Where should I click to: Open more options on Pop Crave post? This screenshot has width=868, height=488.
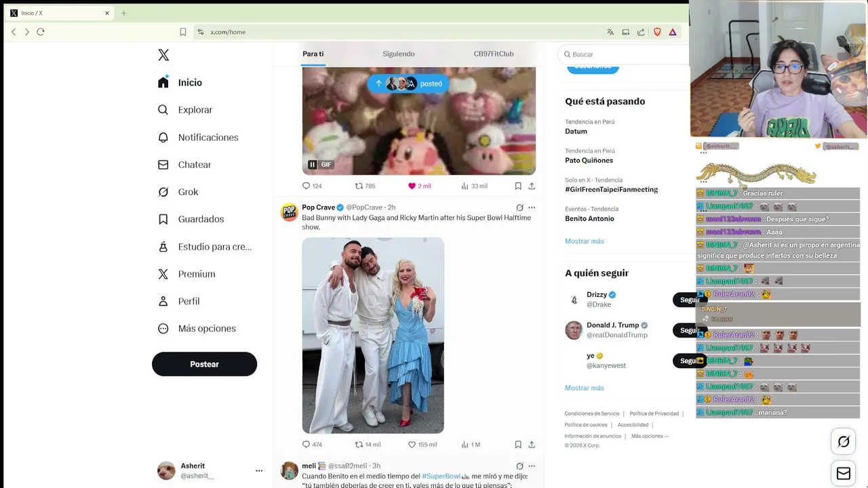point(532,207)
